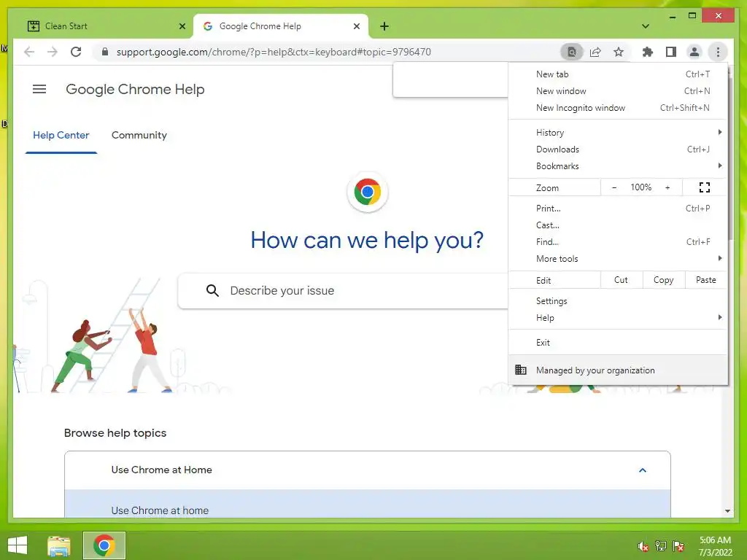Decrease zoom with minus button
Viewport: 747px width, 560px height.
(614, 187)
